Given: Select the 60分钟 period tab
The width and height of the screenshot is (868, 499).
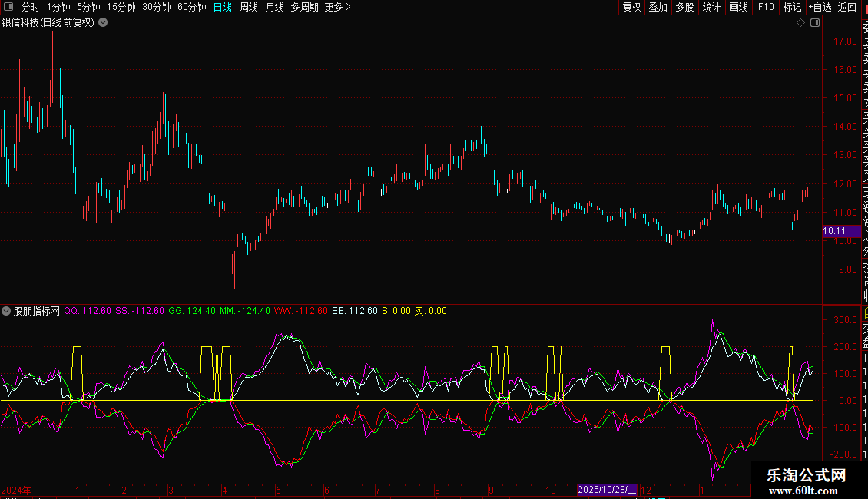Looking at the screenshot, I should point(192,7).
